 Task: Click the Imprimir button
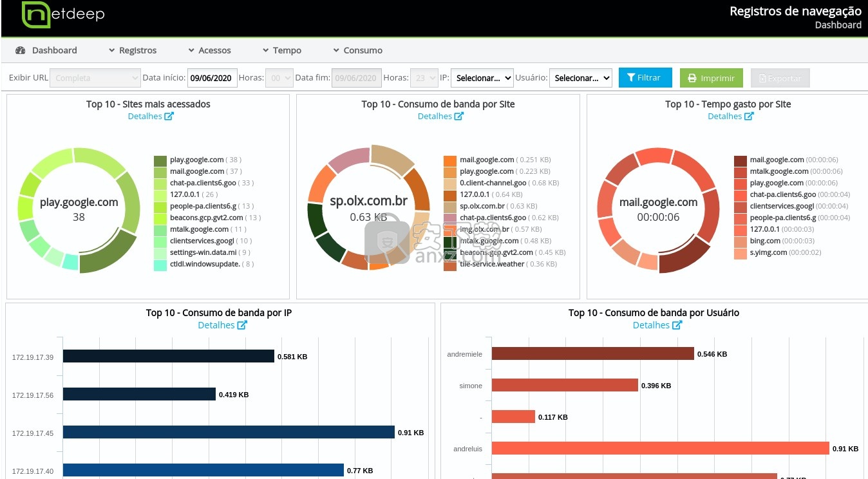click(x=712, y=78)
